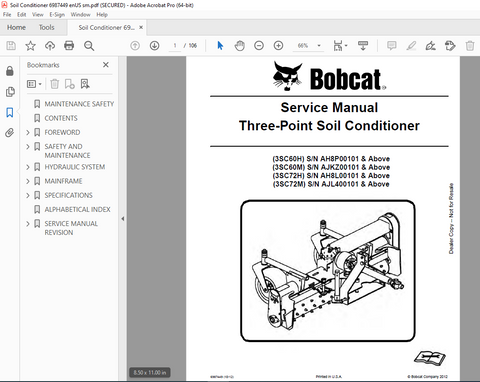Open the E-Sign menu
Screen dimensions: 480x382
click(57, 15)
